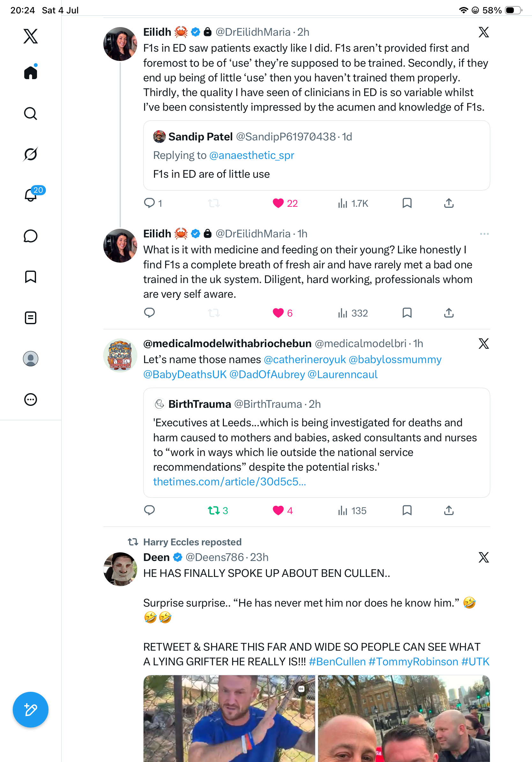Image resolution: width=532 pixels, height=762 pixels.
Task: Open the Profile icon in the sidebar
Action: tap(31, 359)
